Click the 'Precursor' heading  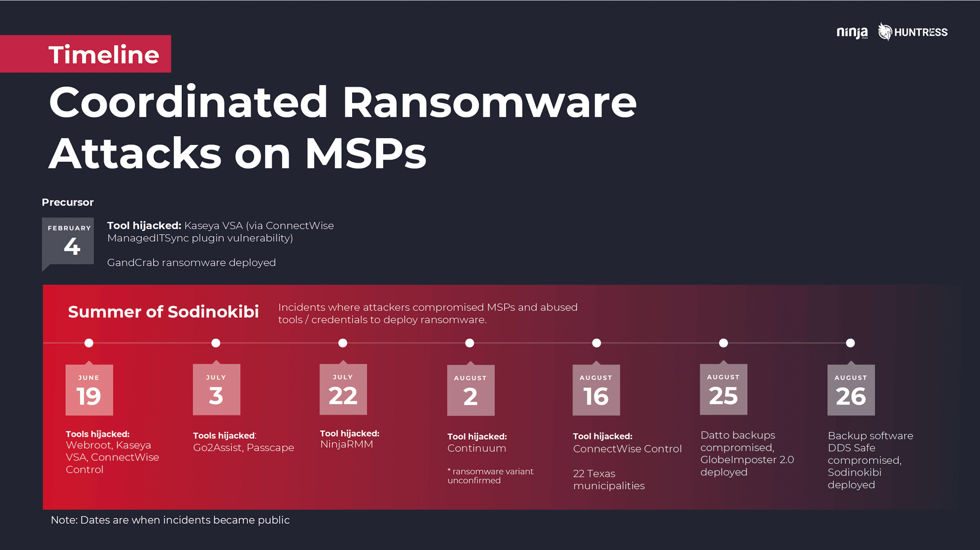[x=68, y=202]
